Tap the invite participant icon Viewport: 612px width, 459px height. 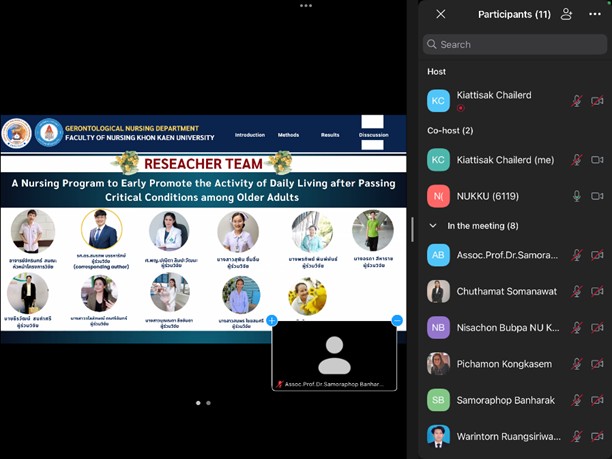click(x=567, y=14)
